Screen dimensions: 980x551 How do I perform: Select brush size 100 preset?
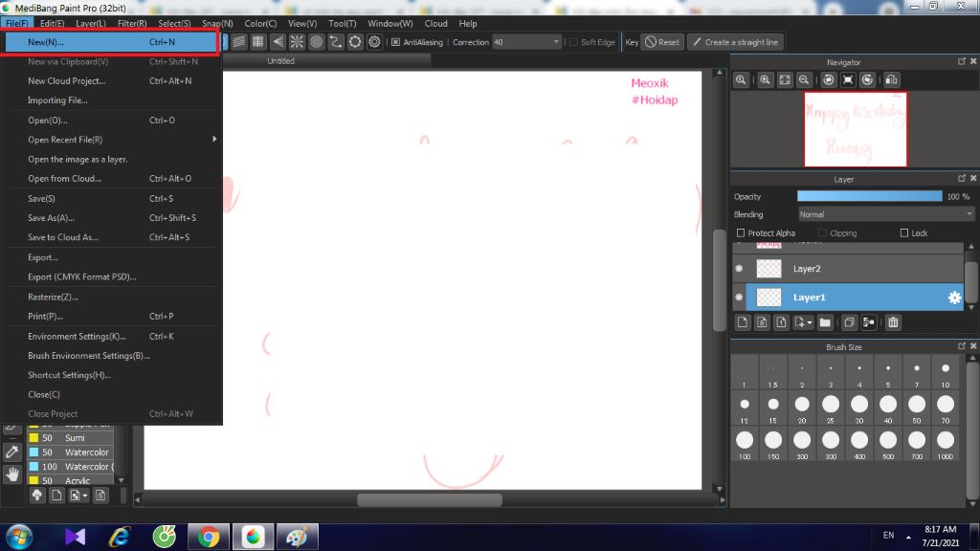[x=745, y=445]
